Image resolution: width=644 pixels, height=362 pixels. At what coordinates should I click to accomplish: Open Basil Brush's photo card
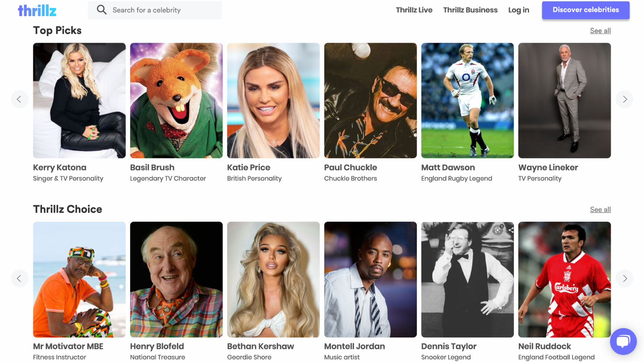tap(176, 101)
